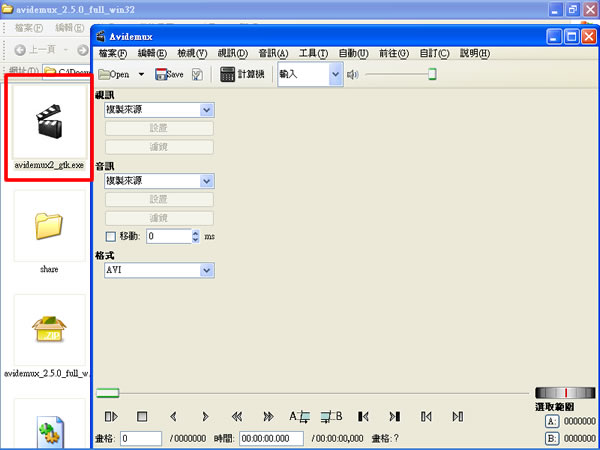This screenshot has width=600, height=450.
Task: Select avidemux2_gtk.exe in Explorer window
Action: [x=49, y=127]
